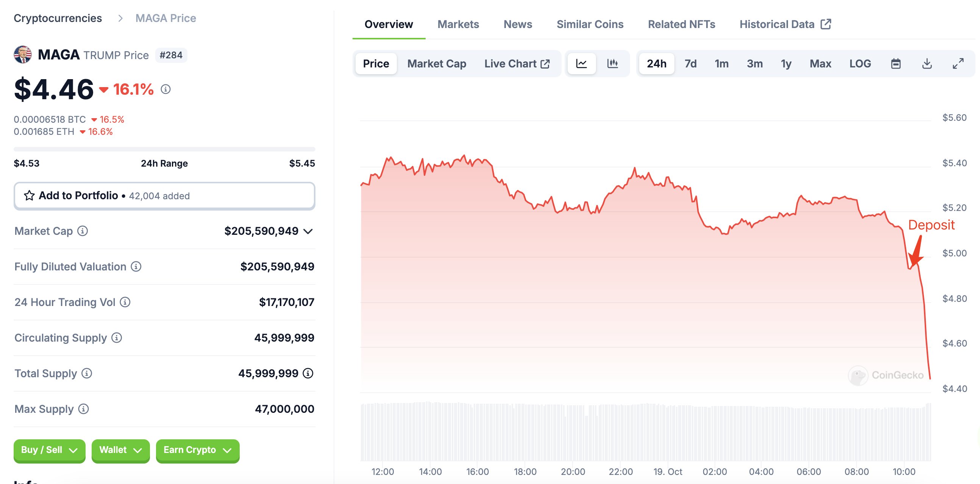Switch to line chart view icon

tap(581, 64)
